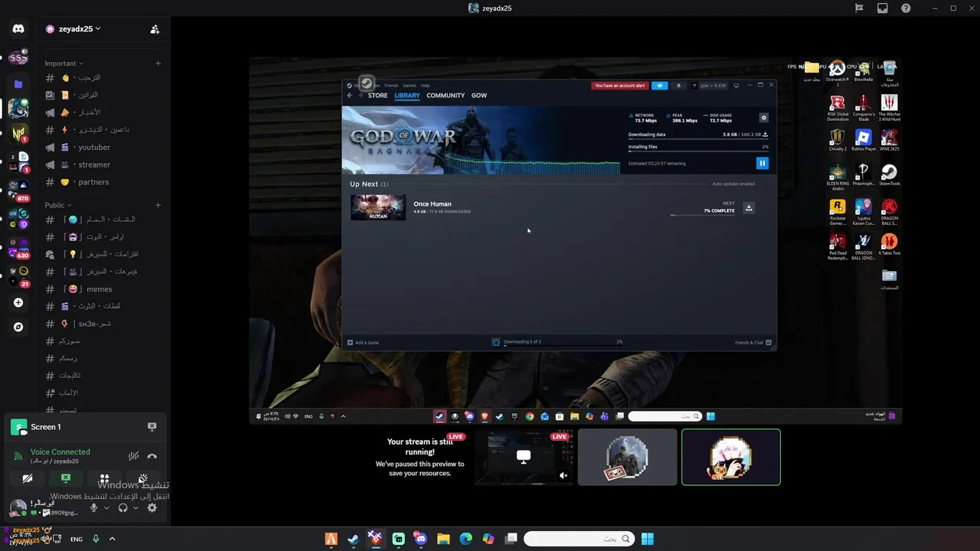Viewport: 980px width, 551px height.
Task: Pause the God of War download in stream
Action: (x=762, y=163)
